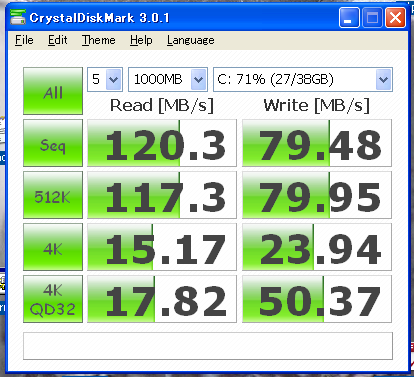This screenshot has height=377, width=414.
Task: Open the Language menu
Action: (191, 40)
